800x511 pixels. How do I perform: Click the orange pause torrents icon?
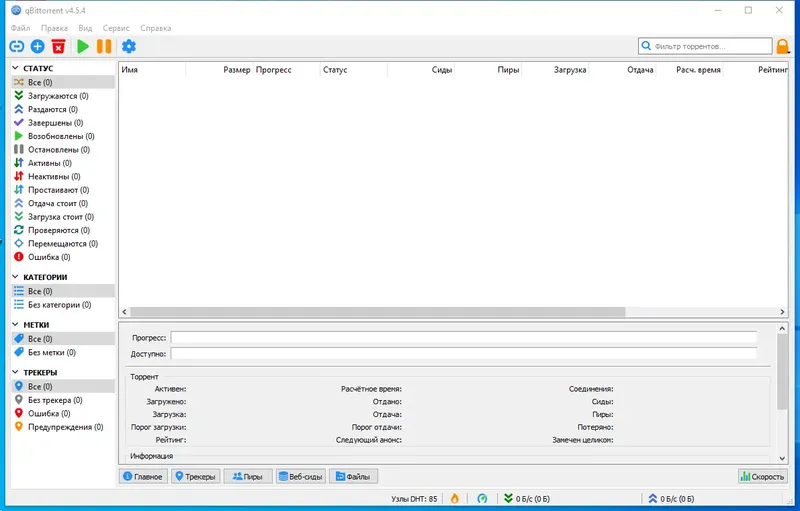coord(104,46)
